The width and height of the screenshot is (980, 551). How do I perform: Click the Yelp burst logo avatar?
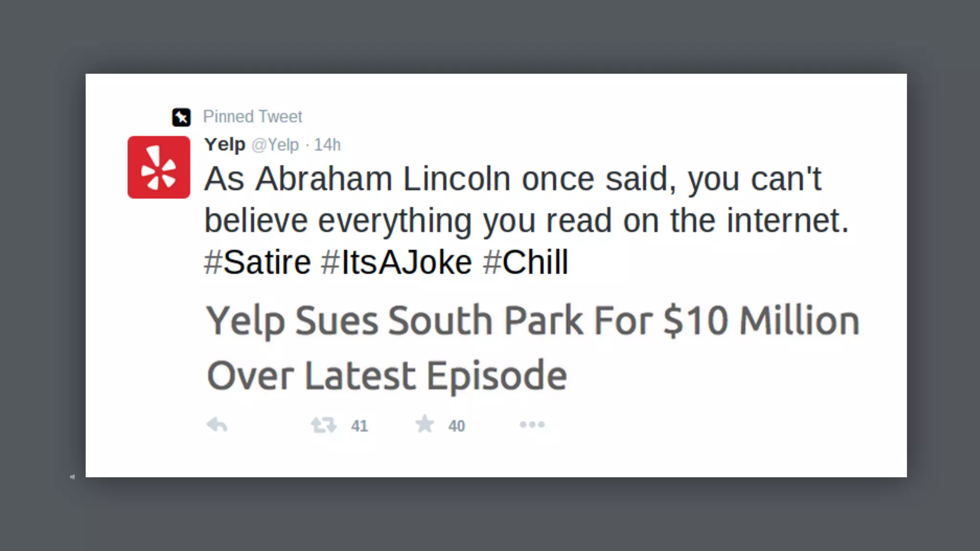(159, 167)
